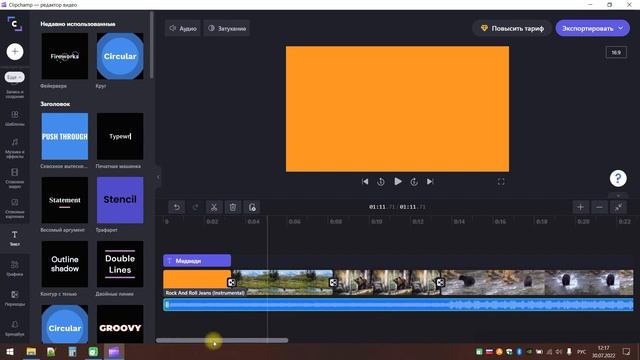640x360 pixels.
Task: Select the Circular template beside Groovy
Action: click(64, 324)
